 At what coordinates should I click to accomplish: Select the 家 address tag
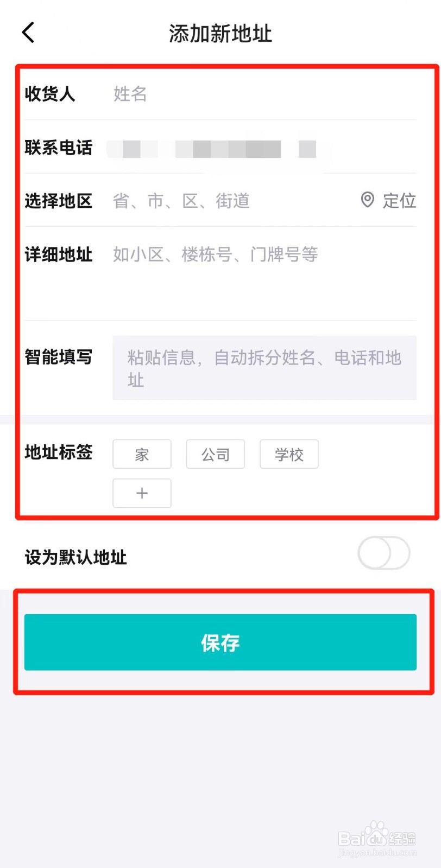click(x=142, y=454)
